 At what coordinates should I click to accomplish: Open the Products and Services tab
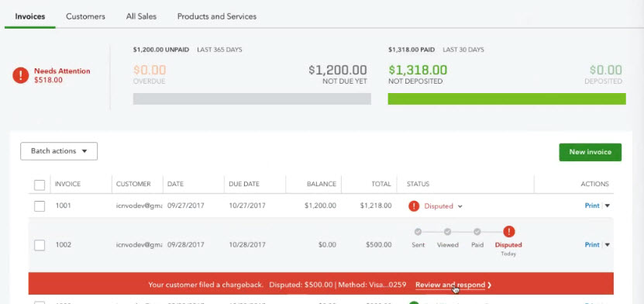(x=217, y=16)
